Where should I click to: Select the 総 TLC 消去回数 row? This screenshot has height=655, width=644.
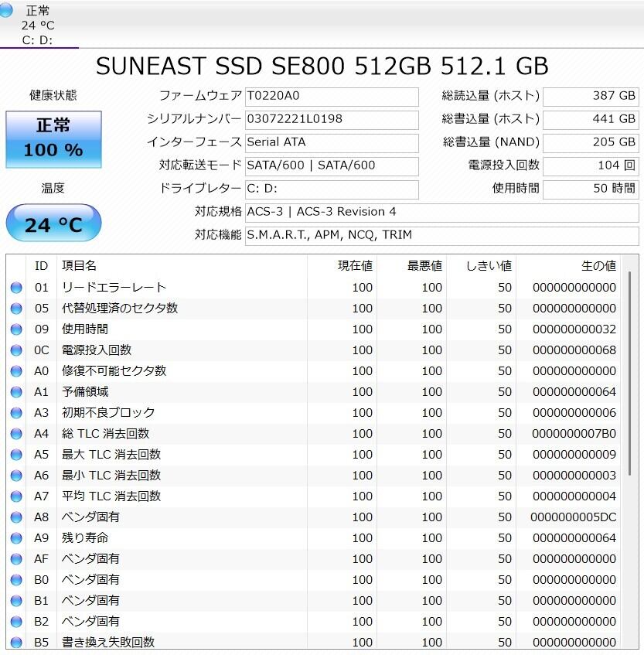(x=309, y=434)
